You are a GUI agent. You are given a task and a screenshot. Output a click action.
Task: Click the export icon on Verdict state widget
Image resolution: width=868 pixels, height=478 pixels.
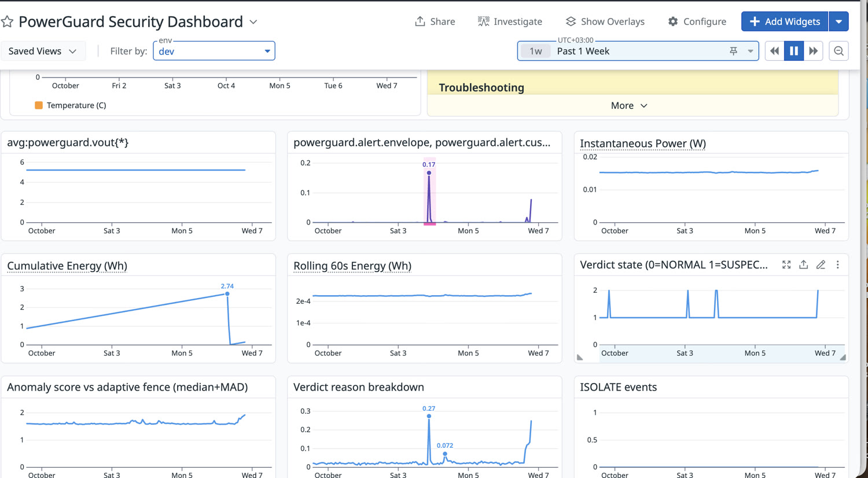[804, 264]
